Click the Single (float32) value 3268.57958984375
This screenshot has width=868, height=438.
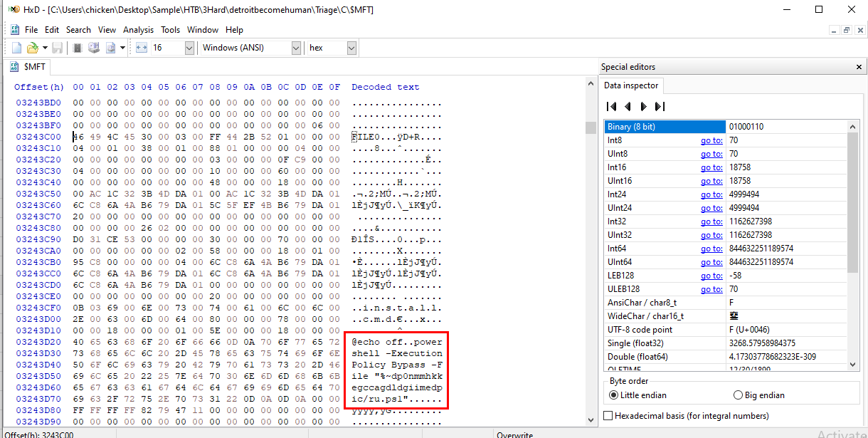(762, 343)
